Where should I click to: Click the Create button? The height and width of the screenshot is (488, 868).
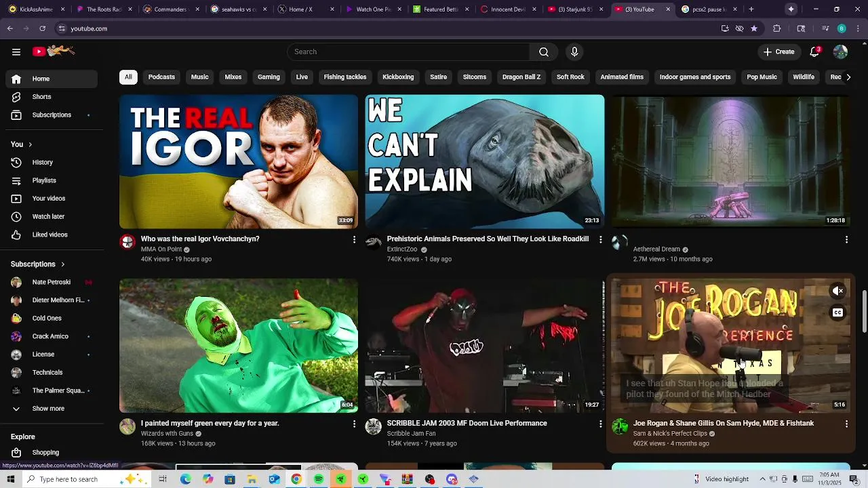pyautogui.click(x=778, y=52)
